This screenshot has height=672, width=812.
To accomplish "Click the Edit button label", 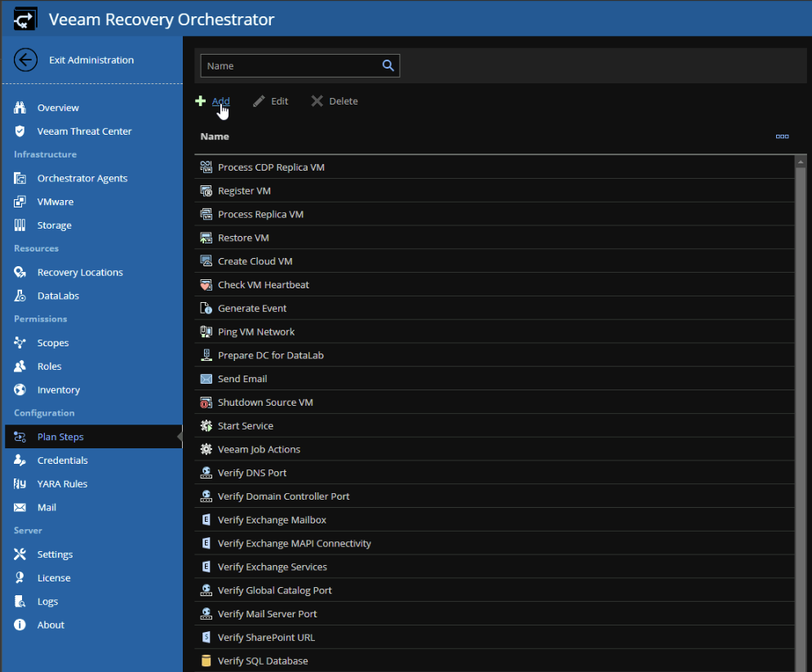I will click(x=280, y=101).
